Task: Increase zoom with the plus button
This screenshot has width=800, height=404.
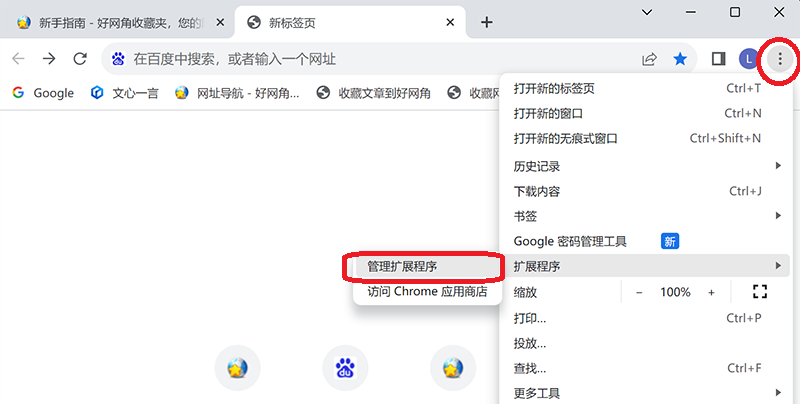Action: [x=711, y=292]
